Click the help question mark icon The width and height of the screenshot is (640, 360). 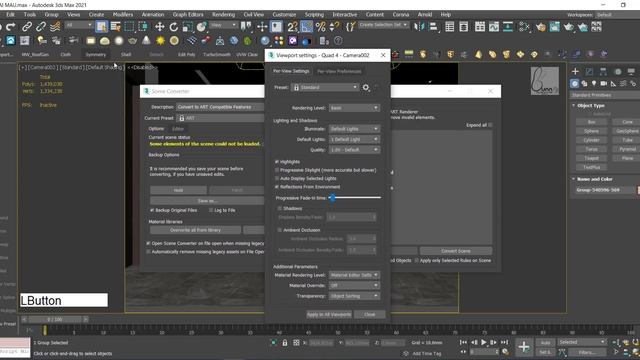[x=338, y=41]
